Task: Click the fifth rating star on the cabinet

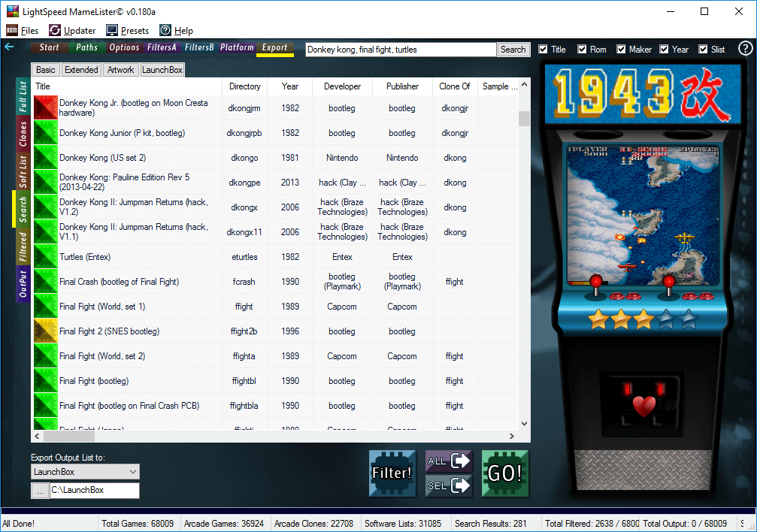Action: [x=688, y=319]
